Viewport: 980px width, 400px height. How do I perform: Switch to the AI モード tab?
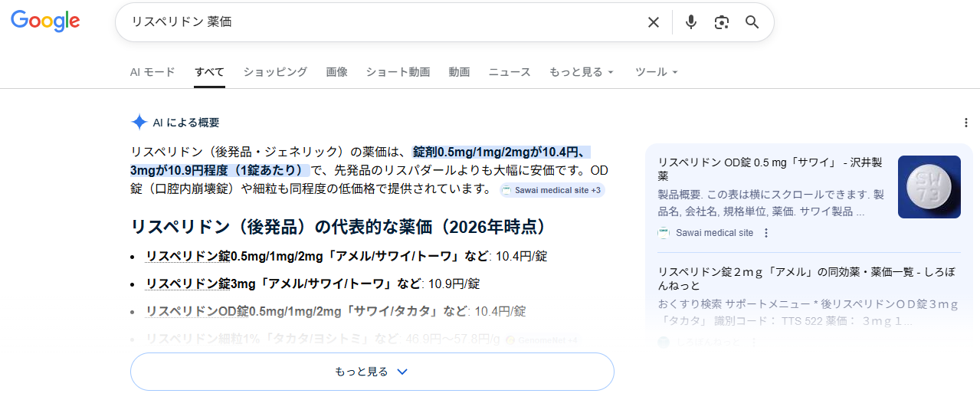pyautogui.click(x=152, y=72)
